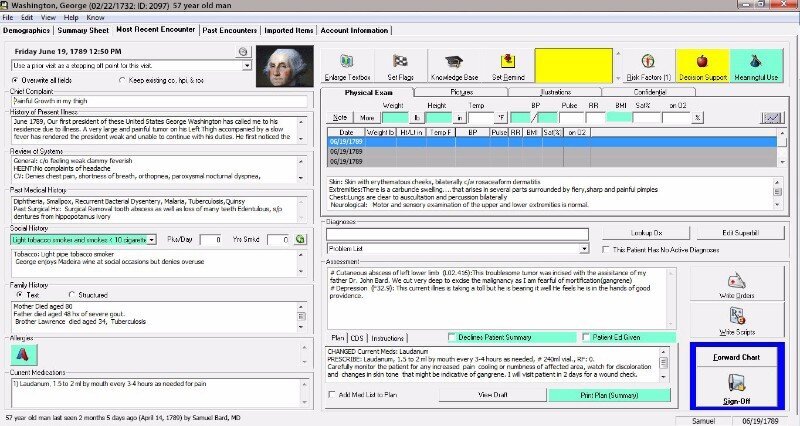Open the Pictures tab
Screen dimensions: 800x426
pos(462,91)
